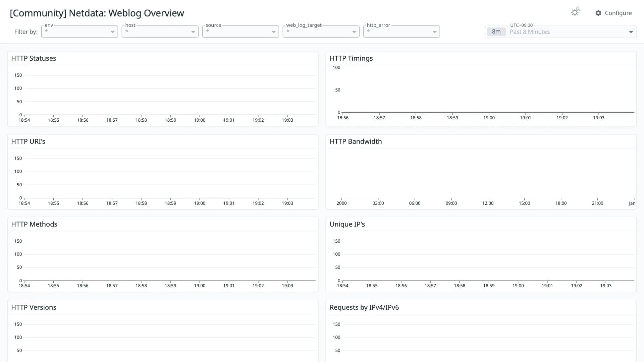This screenshot has width=644, height=362.
Task: Click the Configure gear icon
Action: click(x=598, y=13)
